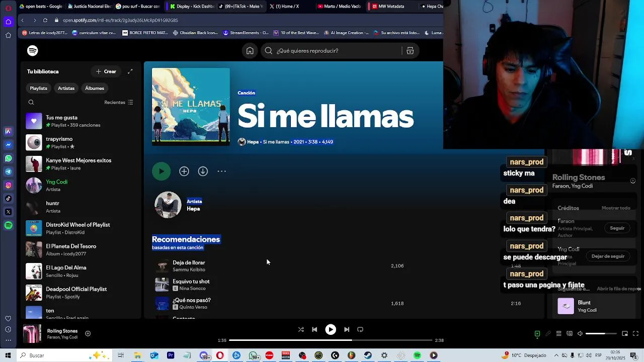Skip to previous track
This screenshot has height=362, width=644.
click(314, 330)
